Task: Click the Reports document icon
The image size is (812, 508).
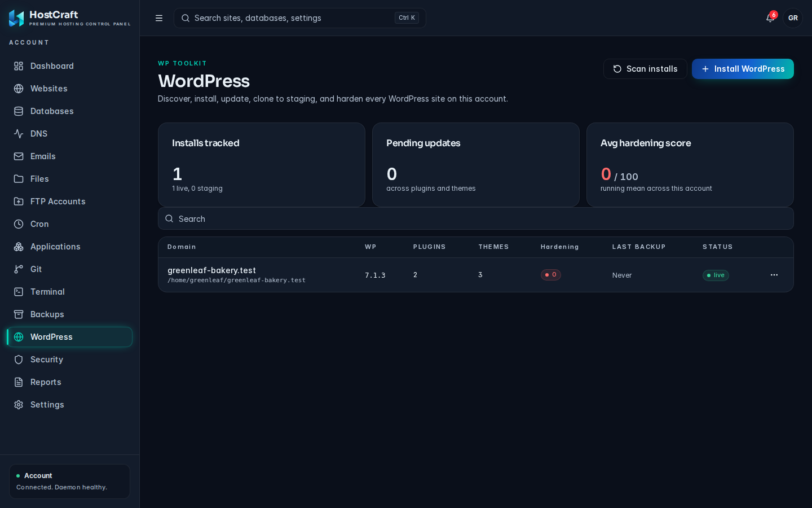Action: point(19,382)
